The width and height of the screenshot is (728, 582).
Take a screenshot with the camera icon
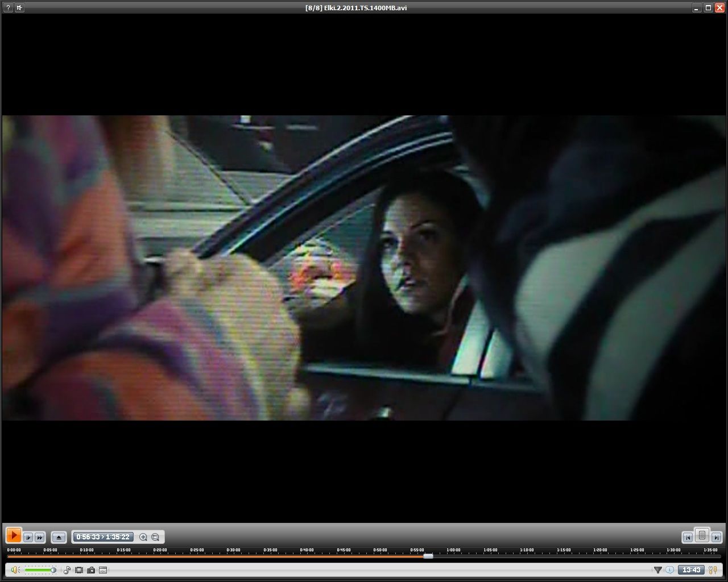91,570
